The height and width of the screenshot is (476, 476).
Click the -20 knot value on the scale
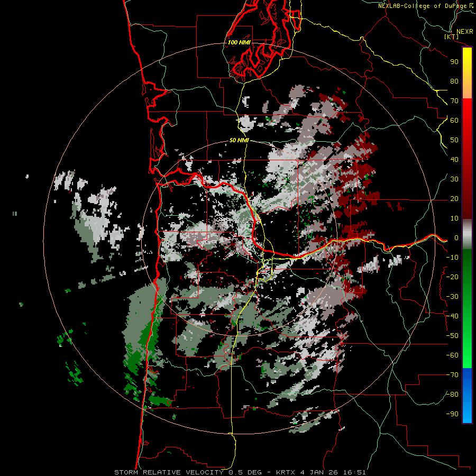(x=452, y=277)
